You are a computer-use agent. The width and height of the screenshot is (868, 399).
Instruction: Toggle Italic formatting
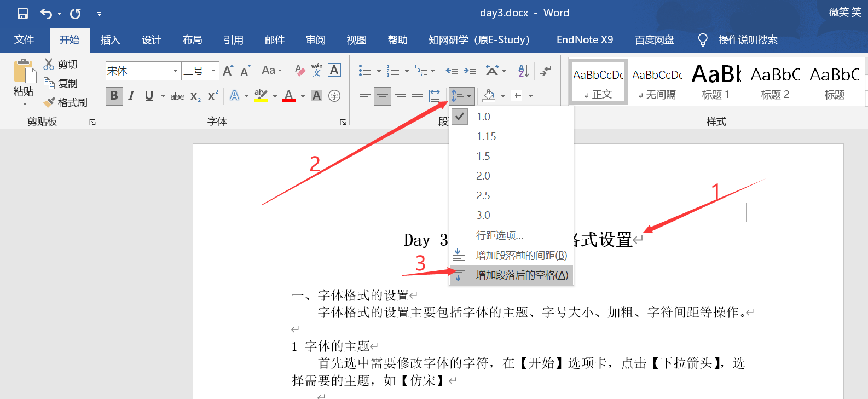tap(131, 96)
